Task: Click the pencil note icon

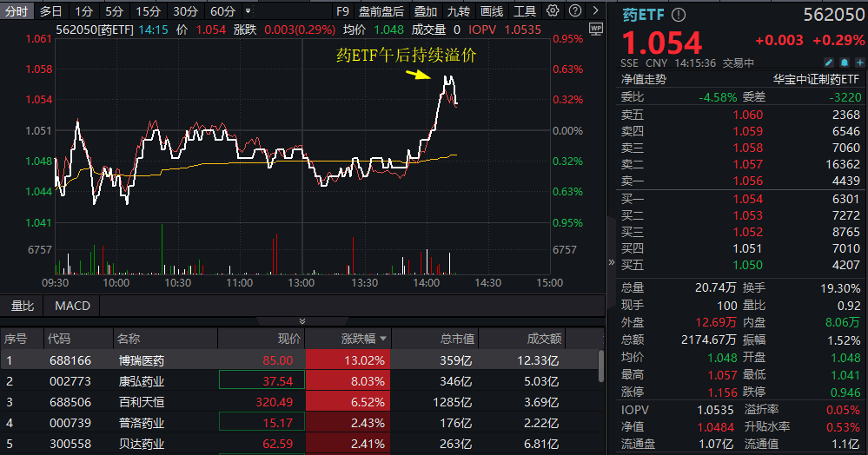Action: pos(829,63)
